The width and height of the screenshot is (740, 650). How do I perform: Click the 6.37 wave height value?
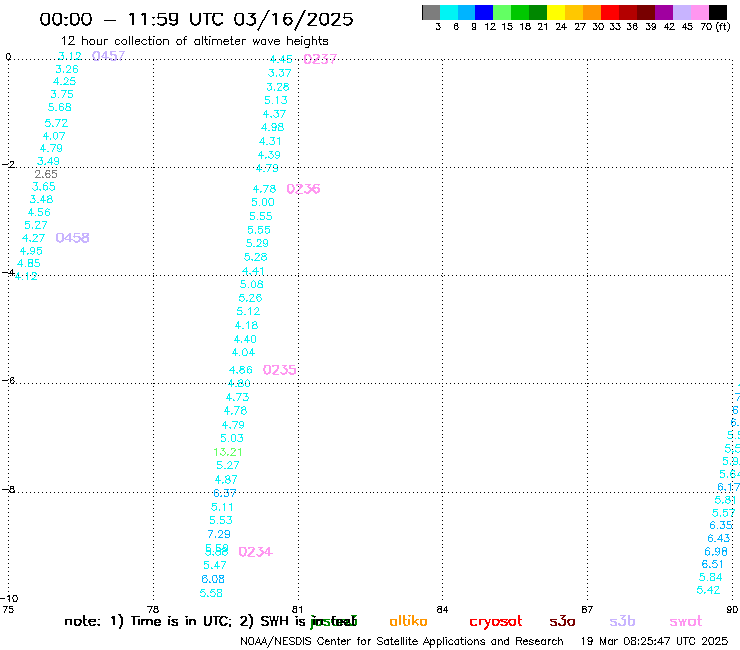coord(225,493)
